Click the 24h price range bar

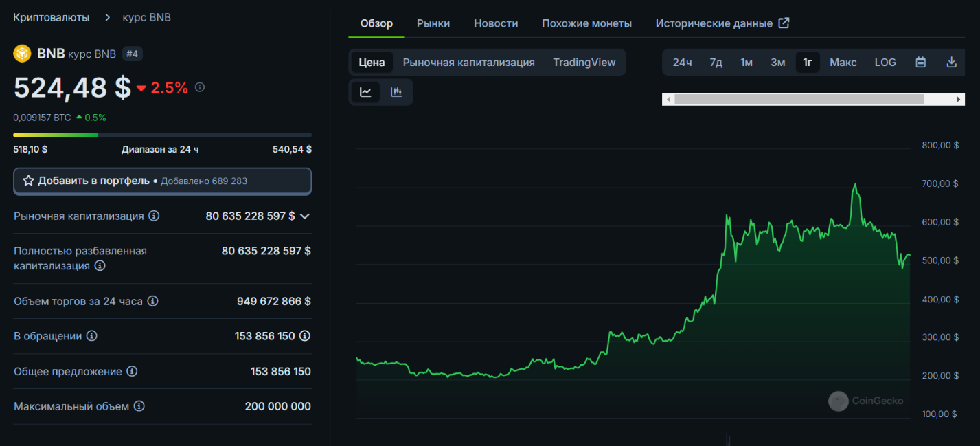tap(162, 135)
